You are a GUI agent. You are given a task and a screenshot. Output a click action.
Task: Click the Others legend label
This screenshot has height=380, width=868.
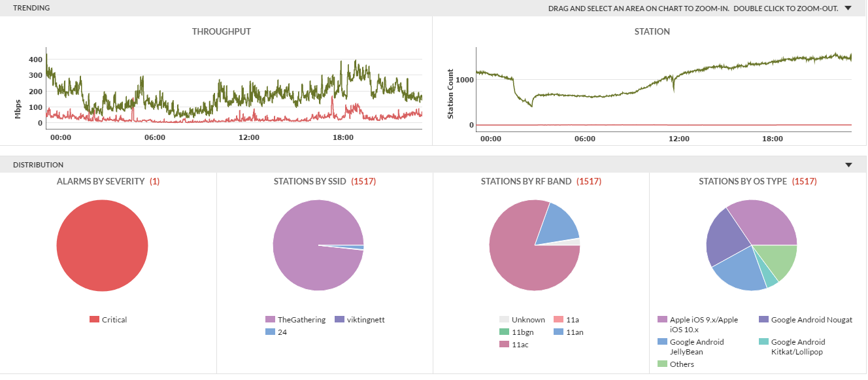point(682,364)
